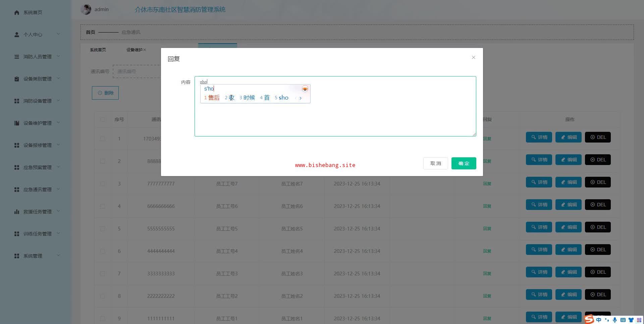Click DEL for row 5
Viewport: 644px width, 324px height.
tap(598, 227)
